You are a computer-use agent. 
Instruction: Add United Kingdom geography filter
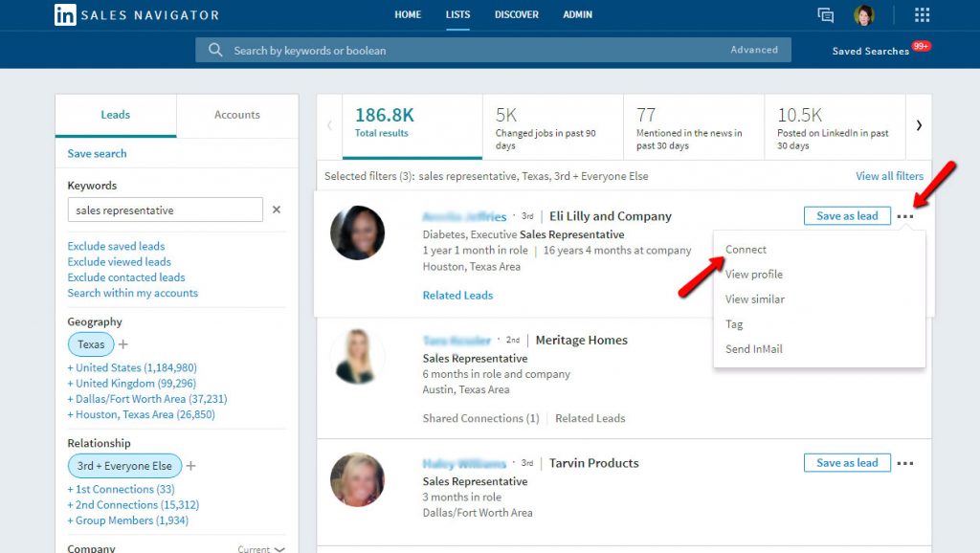click(131, 384)
